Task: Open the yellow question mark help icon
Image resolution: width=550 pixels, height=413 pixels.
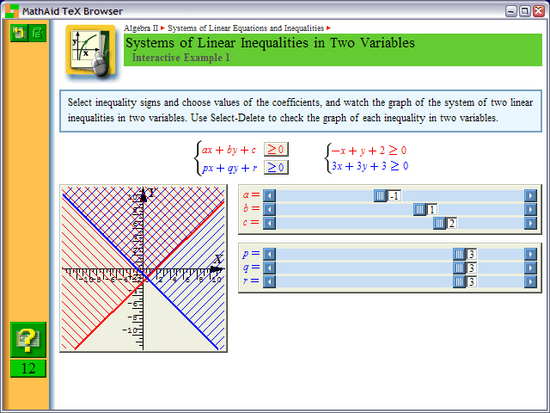Action: pyautogui.click(x=28, y=340)
